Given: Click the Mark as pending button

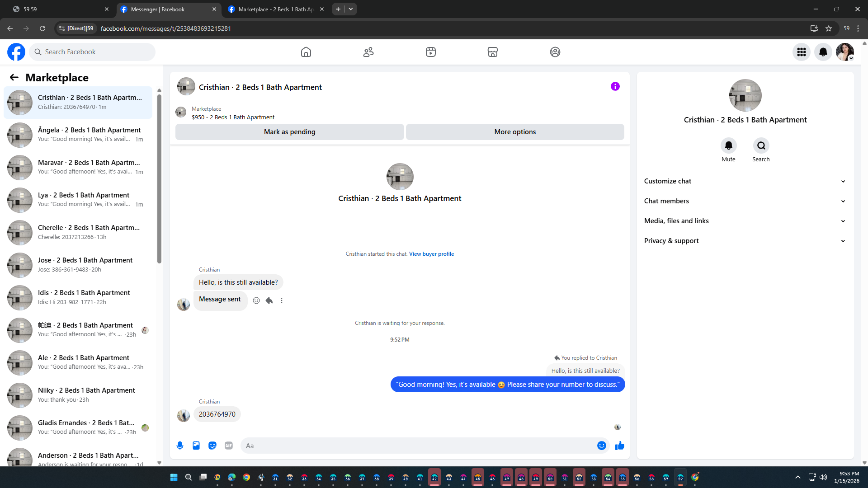Looking at the screenshot, I should tap(289, 132).
